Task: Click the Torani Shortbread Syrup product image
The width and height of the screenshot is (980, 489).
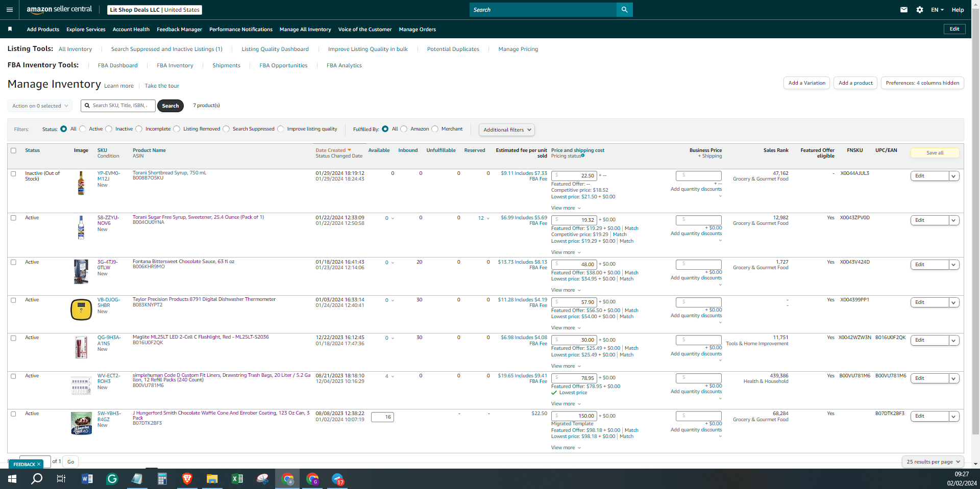Action: (81, 183)
